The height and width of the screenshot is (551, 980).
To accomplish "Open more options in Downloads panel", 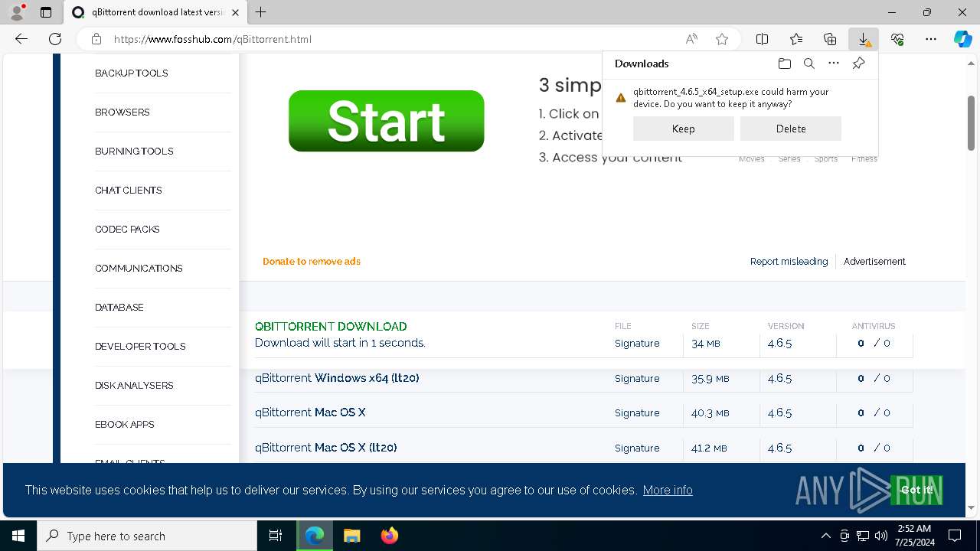I will click(x=834, y=64).
